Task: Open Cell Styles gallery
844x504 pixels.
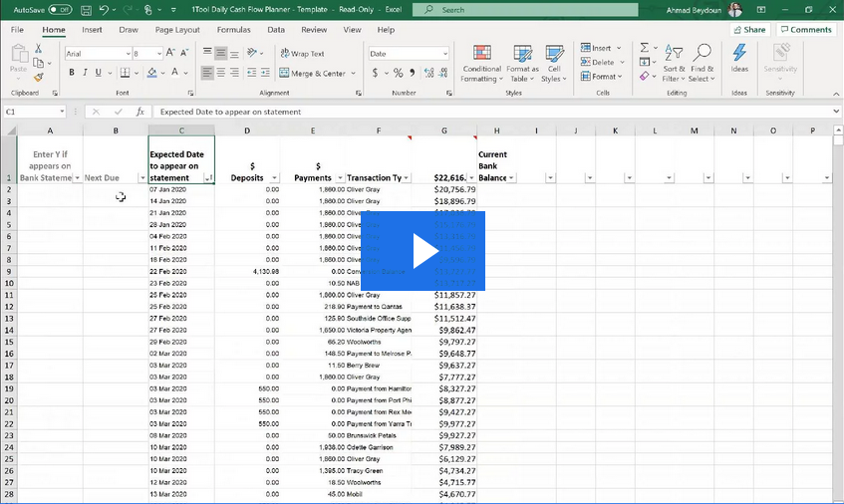Action: point(554,64)
